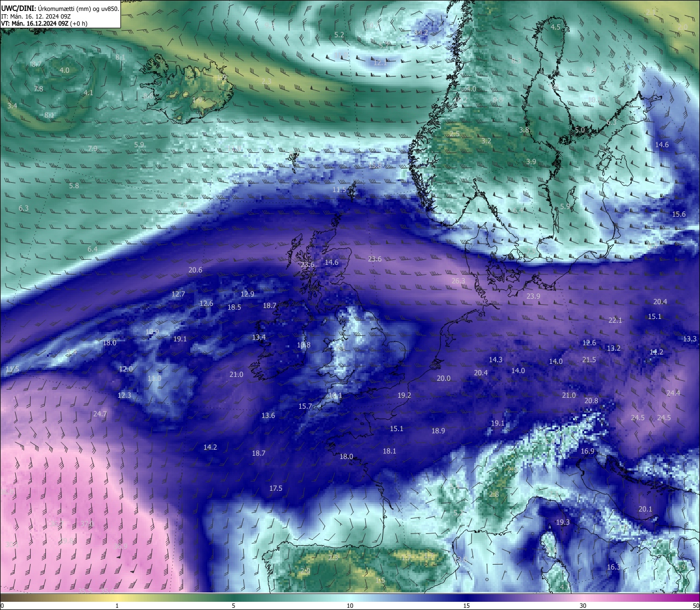Screen dimensions: 700x610
Task: Click the 16.9 value label
Action: click(587, 451)
